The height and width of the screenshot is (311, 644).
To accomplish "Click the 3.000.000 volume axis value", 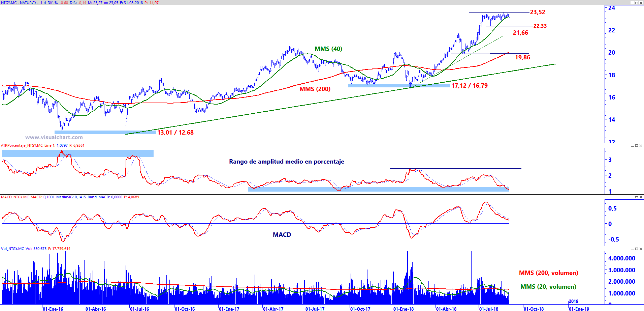I will click(622, 270).
